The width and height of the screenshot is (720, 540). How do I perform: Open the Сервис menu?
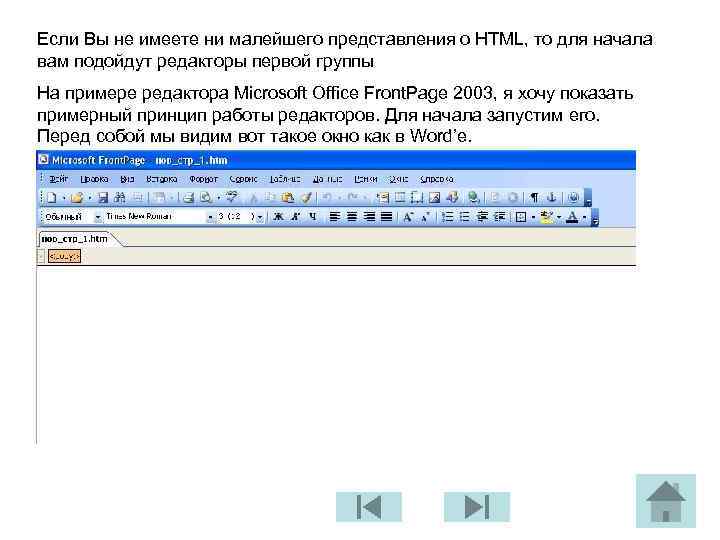point(244,179)
